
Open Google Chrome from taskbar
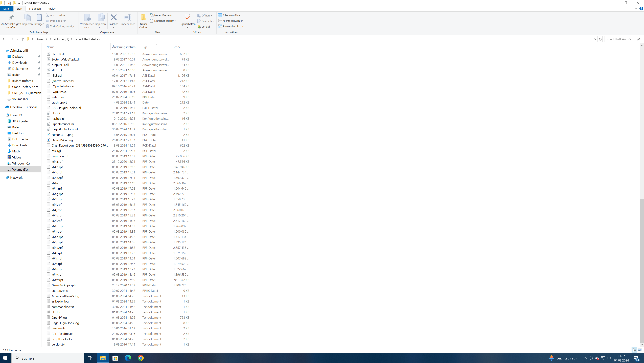pyautogui.click(x=141, y=358)
